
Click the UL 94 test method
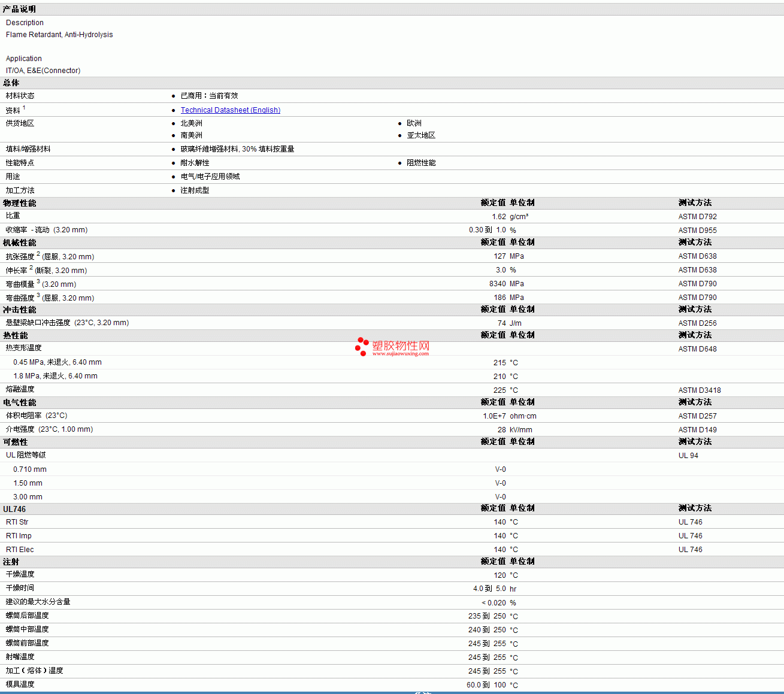[688, 456]
